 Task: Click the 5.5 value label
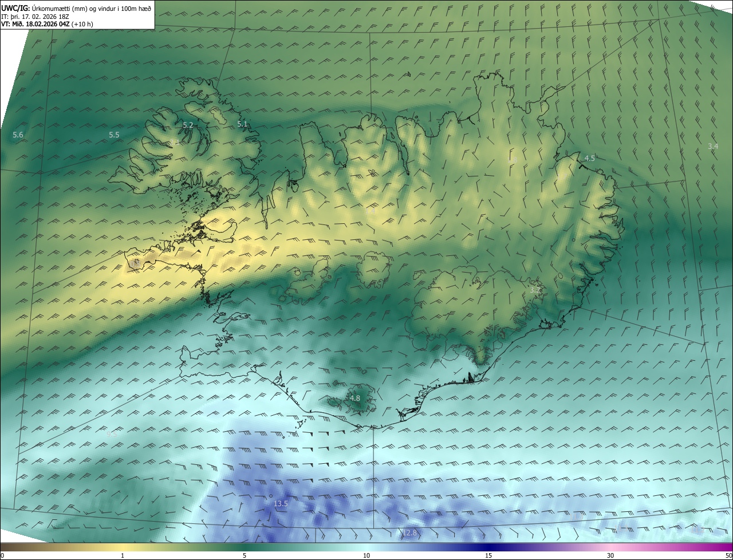click(x=114, y=135)
